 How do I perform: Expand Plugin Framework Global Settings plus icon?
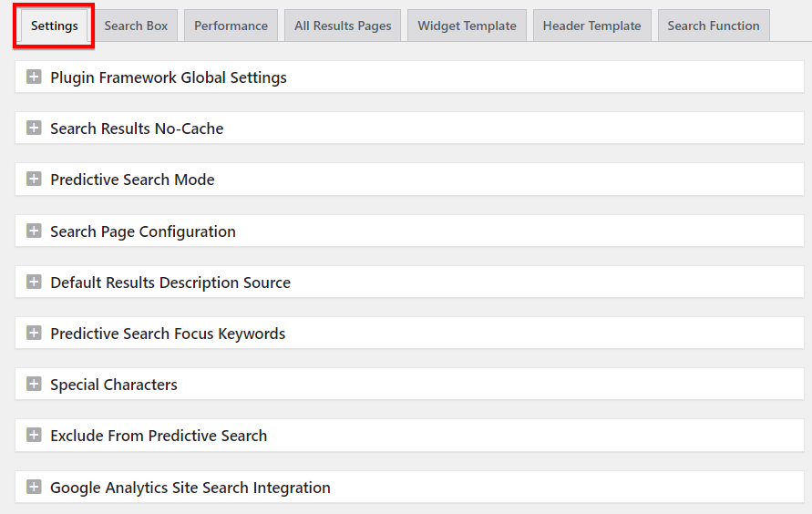point(35,77)
